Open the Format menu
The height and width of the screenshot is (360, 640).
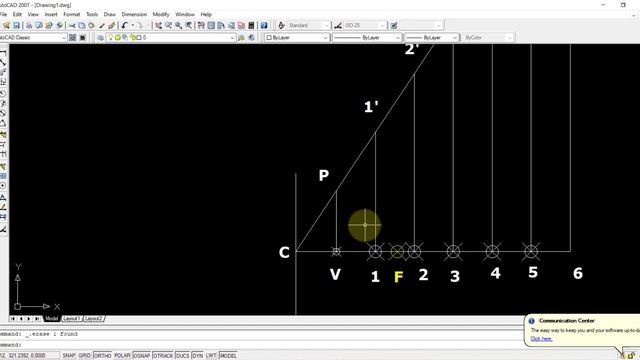(x=71, y=14)
